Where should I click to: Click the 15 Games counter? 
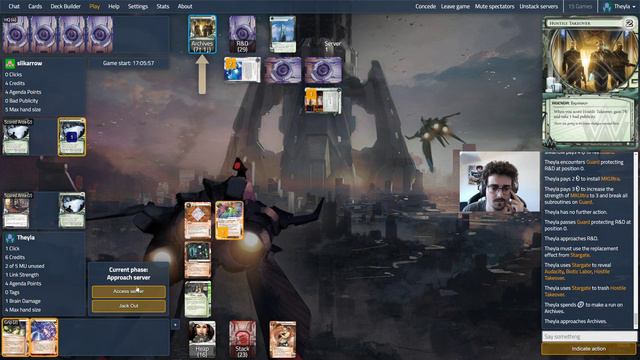580,6
